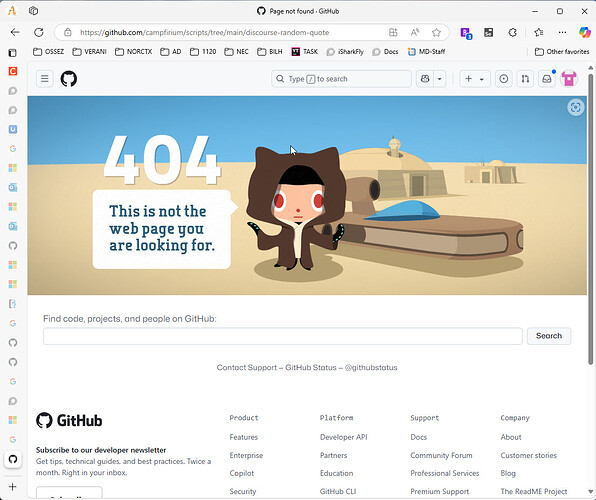
Task: Open the Contact Support link
Action: 247,368
